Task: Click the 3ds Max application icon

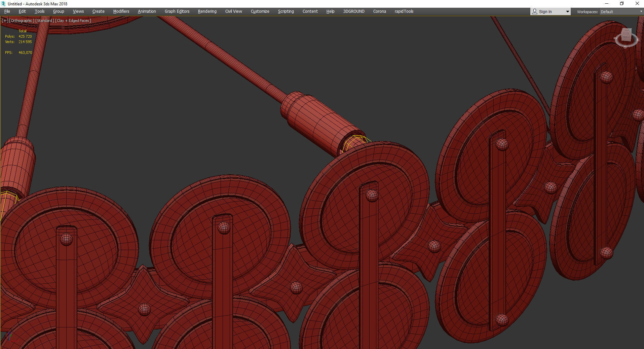Action: [3, 4]
